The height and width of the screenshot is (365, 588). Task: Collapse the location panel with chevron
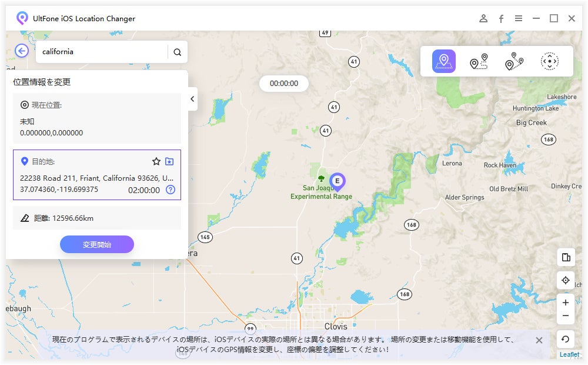[x=192, y=99]
